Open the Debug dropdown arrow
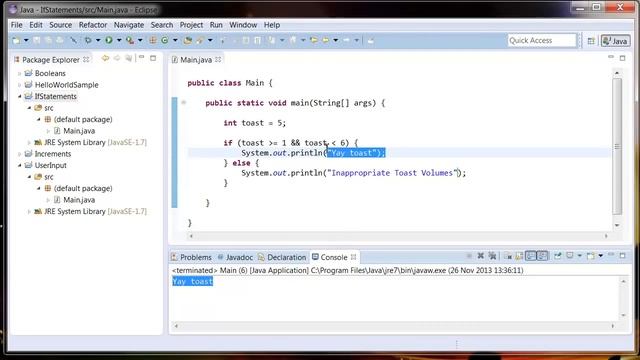 pyautogui.click(x=98, y=40)
